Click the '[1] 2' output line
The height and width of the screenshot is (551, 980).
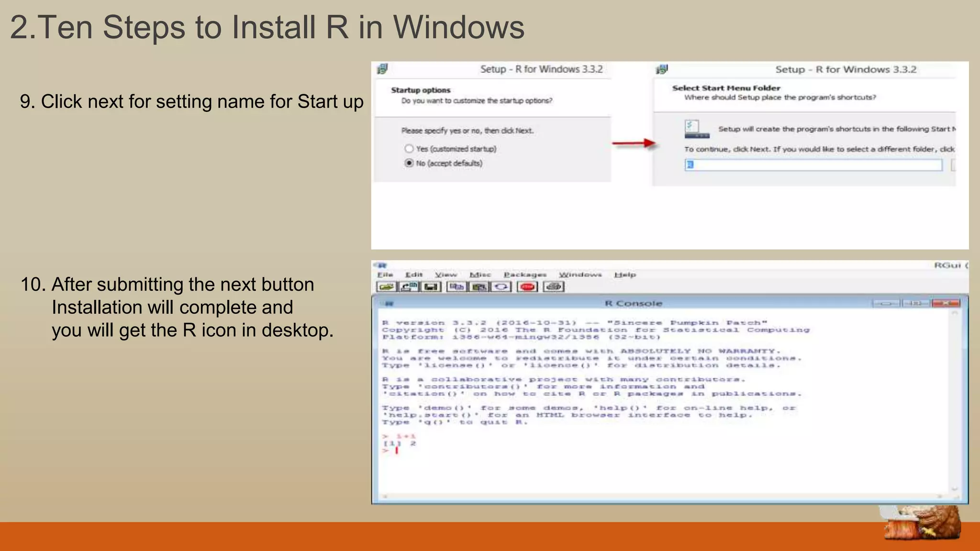click(399, 443)
